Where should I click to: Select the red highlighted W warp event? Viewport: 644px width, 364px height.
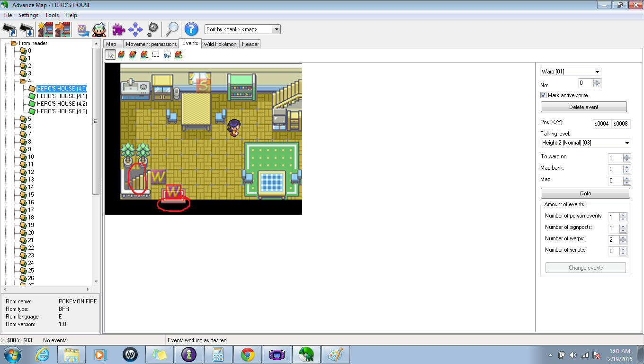(x=173, y=192)
